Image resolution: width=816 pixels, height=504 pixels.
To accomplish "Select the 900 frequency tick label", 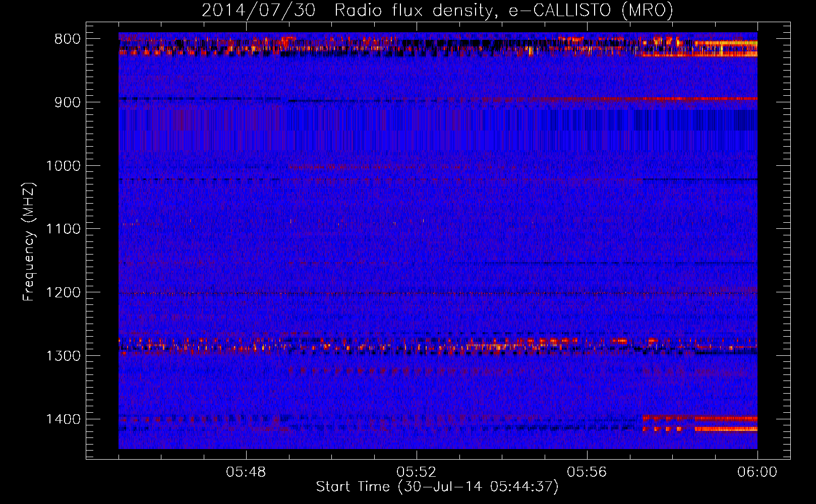I will point(68,102).
